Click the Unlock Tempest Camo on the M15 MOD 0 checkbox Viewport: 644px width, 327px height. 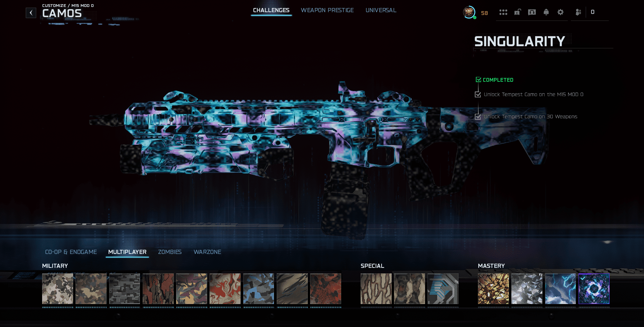tap(478, 94)
